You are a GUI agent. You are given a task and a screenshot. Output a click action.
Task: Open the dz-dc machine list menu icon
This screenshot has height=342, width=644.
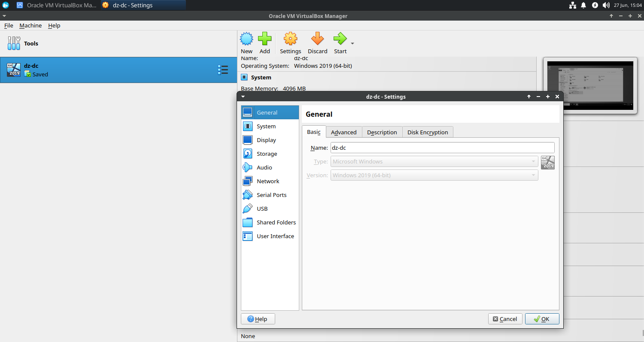pos(223,70)
